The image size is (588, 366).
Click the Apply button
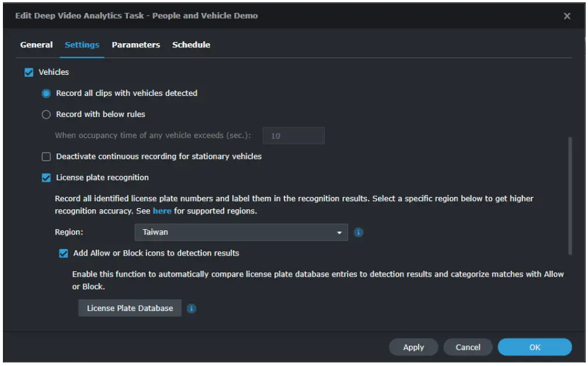[413, 347]
